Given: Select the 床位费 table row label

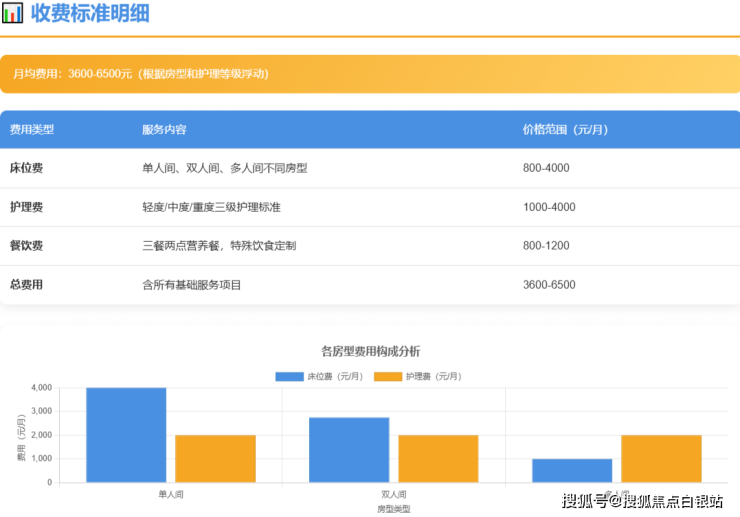Looking at the screenshot, I should tap(26, 168).
